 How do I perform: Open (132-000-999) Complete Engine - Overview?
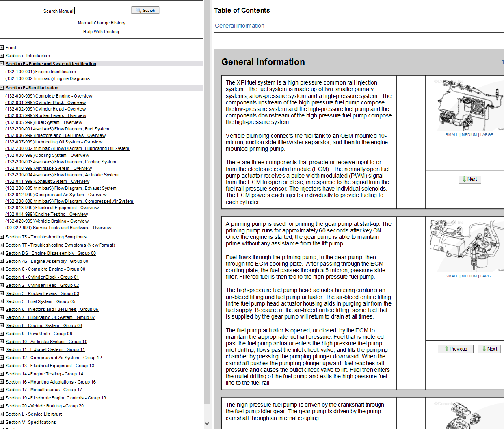click(x=49, y=96)
